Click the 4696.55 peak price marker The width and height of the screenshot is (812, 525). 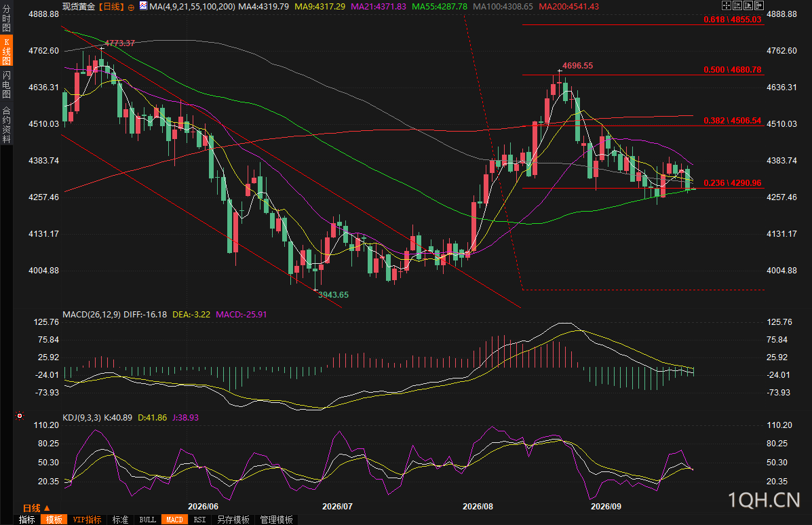pos(577,66)
